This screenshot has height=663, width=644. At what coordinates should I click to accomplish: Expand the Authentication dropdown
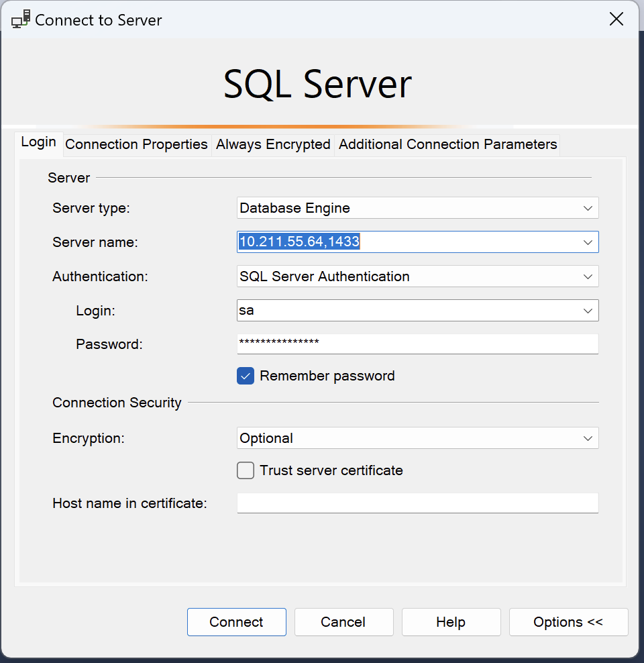click(588, 276)
